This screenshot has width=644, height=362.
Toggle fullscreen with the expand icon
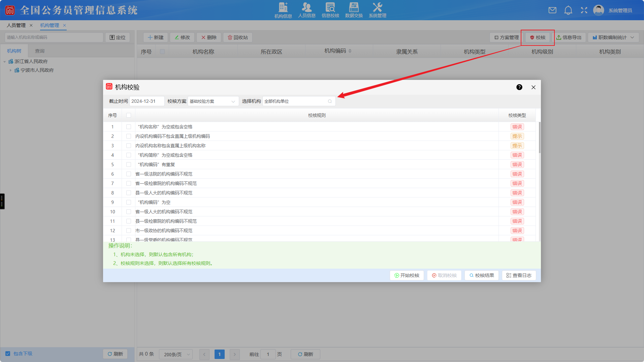584,10
